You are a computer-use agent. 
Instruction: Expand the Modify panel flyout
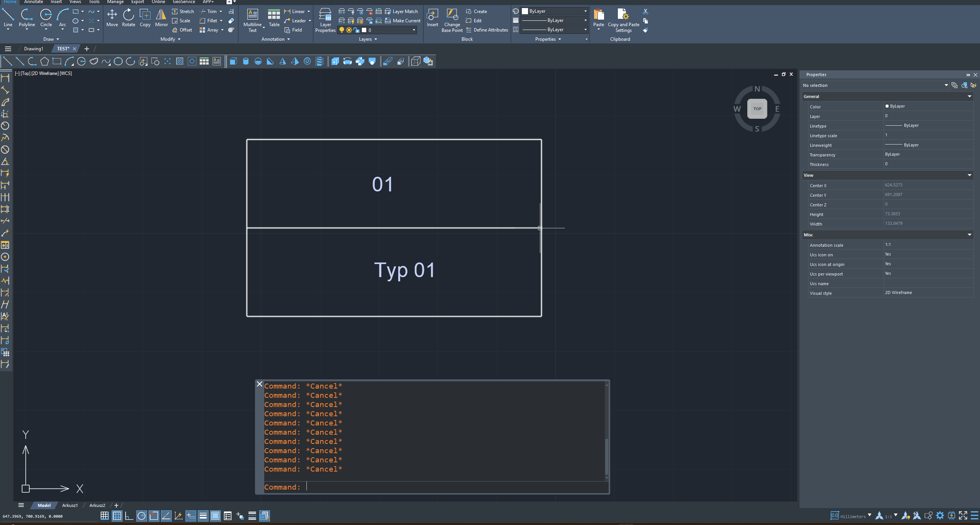(170, 39)
